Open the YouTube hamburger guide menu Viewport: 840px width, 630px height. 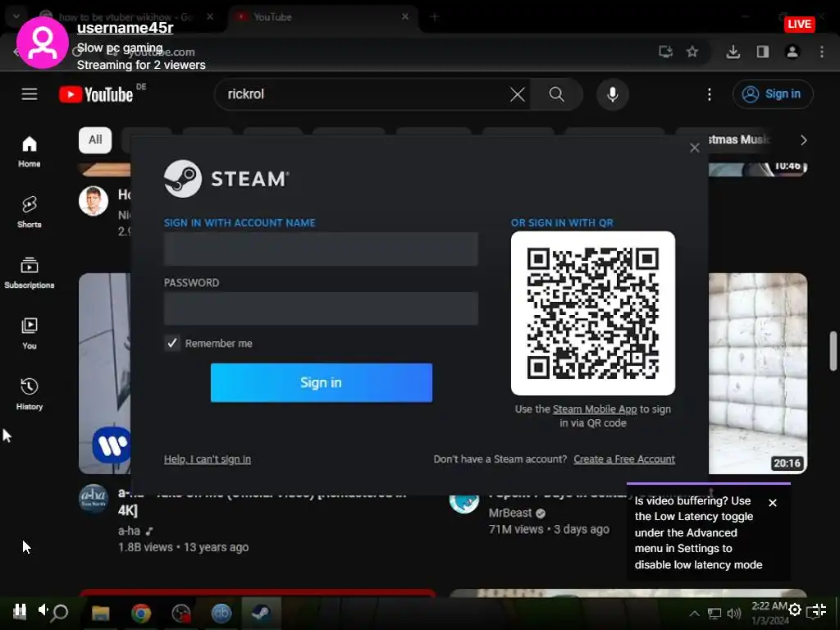pyautogui.click(x=30, y=94)
